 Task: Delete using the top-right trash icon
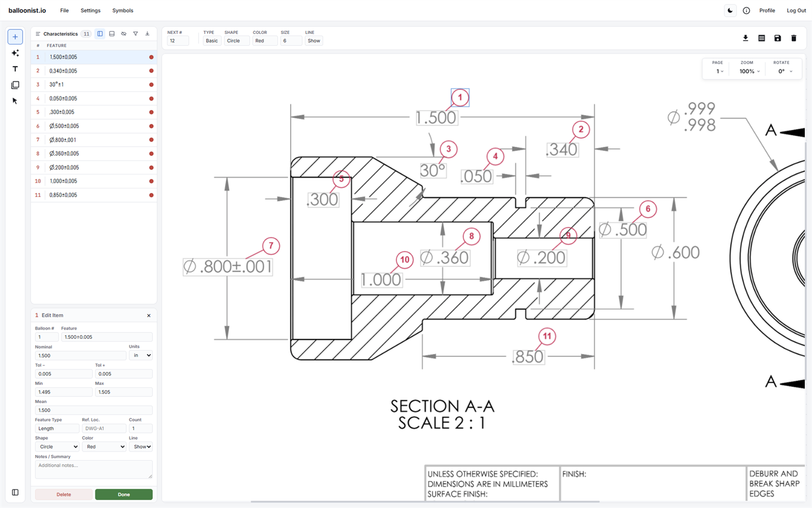[x=793, y=38]
